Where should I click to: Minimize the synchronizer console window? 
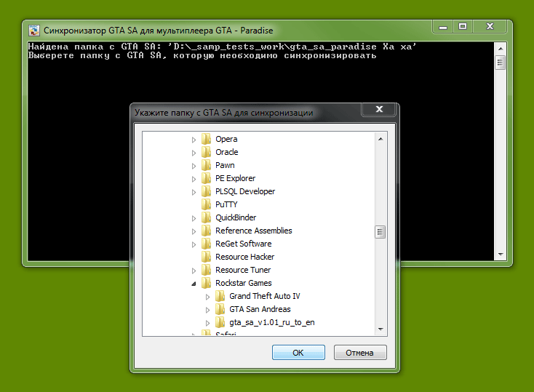443,27
